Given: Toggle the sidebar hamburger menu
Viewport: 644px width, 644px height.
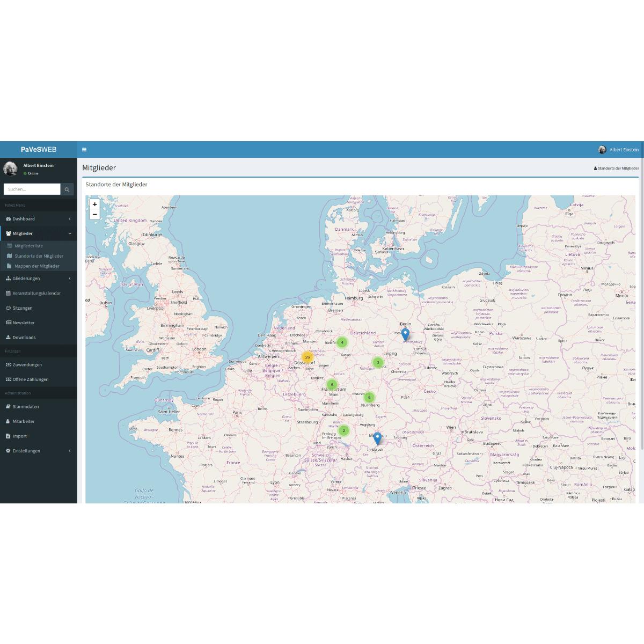Looking at the screenshot, I should (84, 150).
